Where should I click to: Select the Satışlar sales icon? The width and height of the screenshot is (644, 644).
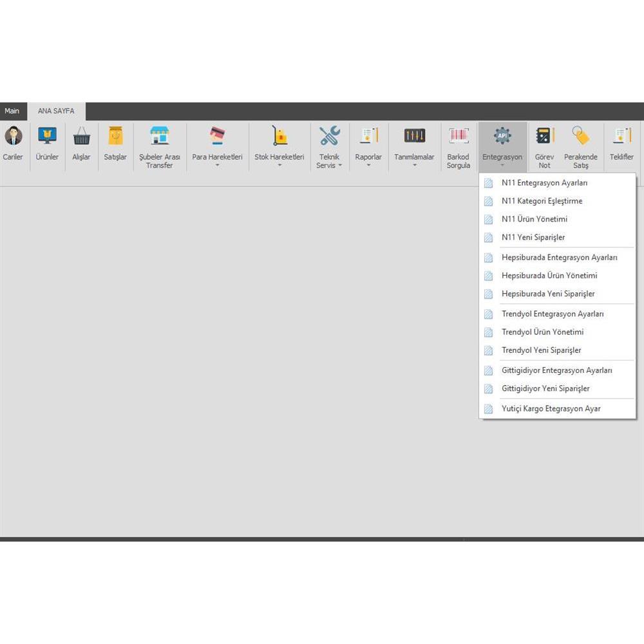(x=115, y=137)
